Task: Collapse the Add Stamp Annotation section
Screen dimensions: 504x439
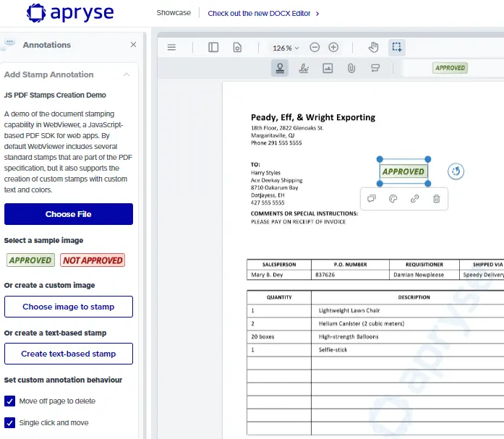Action: tap(127, 74)
